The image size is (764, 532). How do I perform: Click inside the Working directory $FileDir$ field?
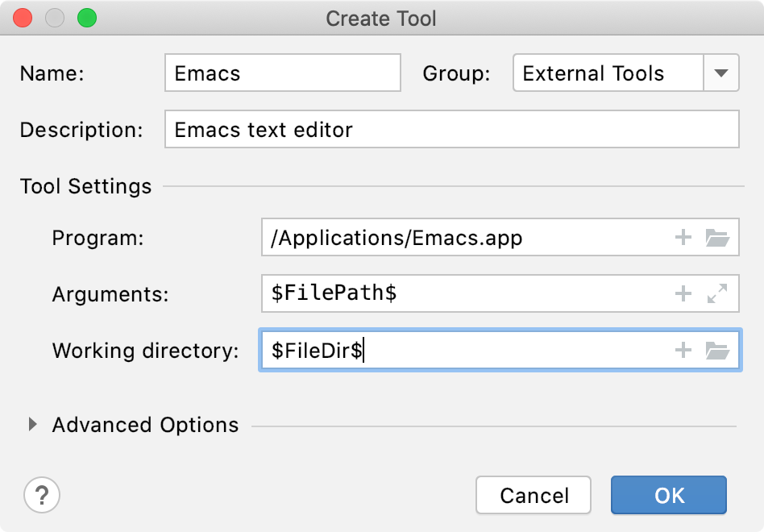465,350
